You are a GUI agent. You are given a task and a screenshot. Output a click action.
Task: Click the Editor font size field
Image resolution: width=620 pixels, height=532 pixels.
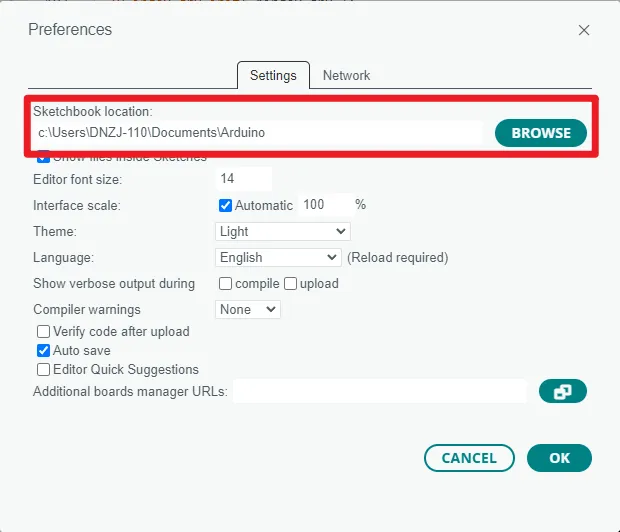[243, 179]
